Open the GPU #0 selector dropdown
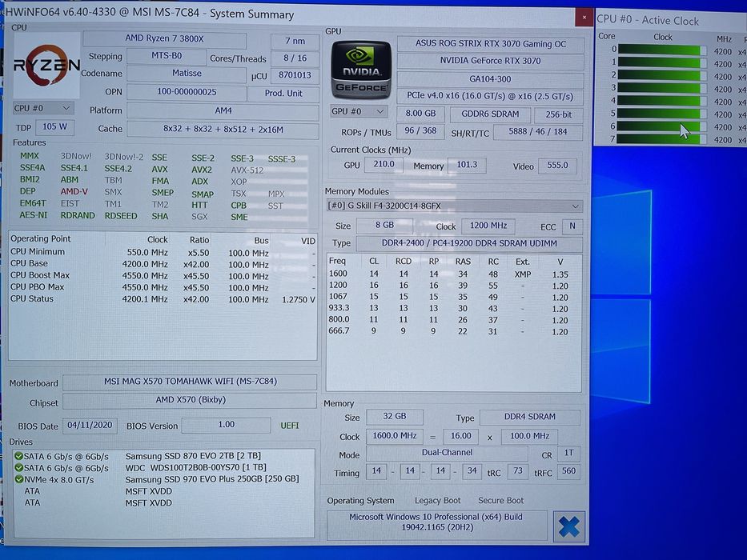 [358, 111]
